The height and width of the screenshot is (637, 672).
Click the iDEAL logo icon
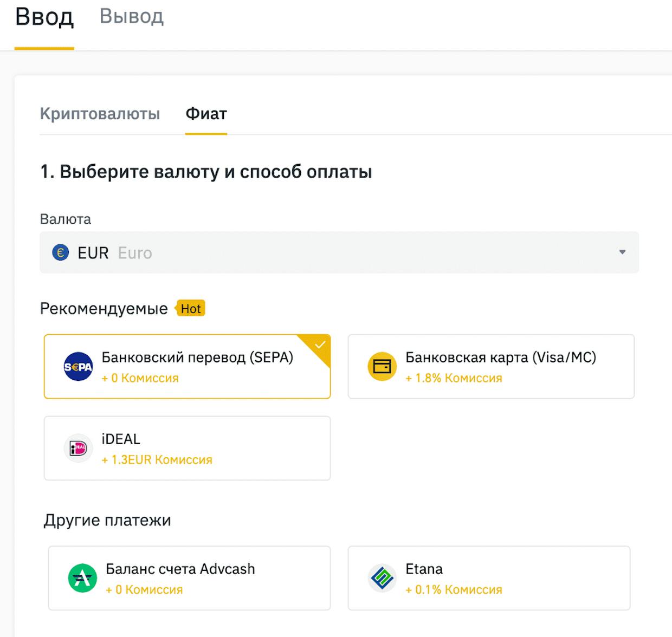[78, 448]
